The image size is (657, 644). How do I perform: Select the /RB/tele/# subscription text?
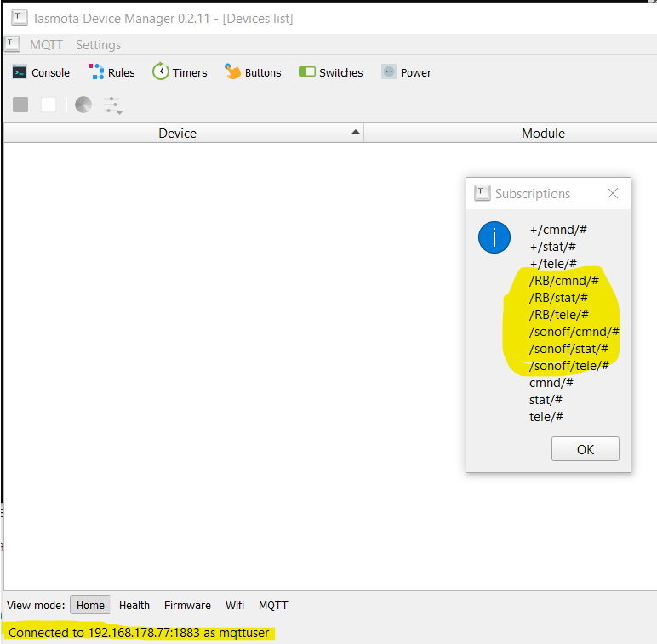(559, 315)
